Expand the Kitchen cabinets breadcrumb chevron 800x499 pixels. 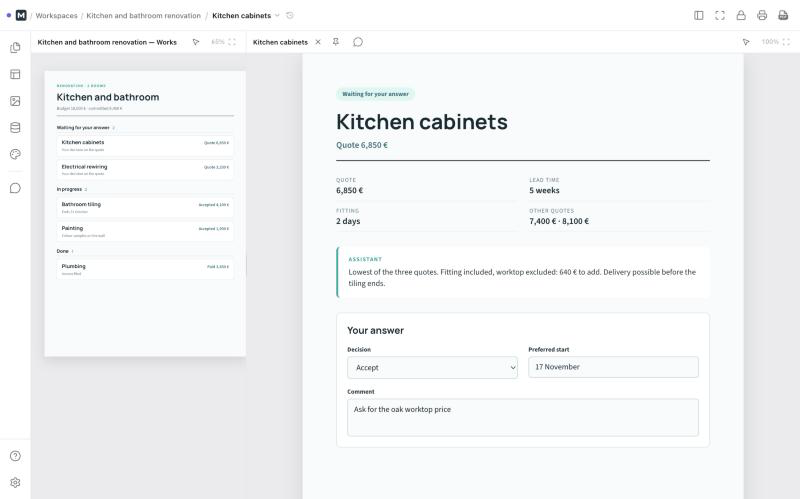click(277, 15)
